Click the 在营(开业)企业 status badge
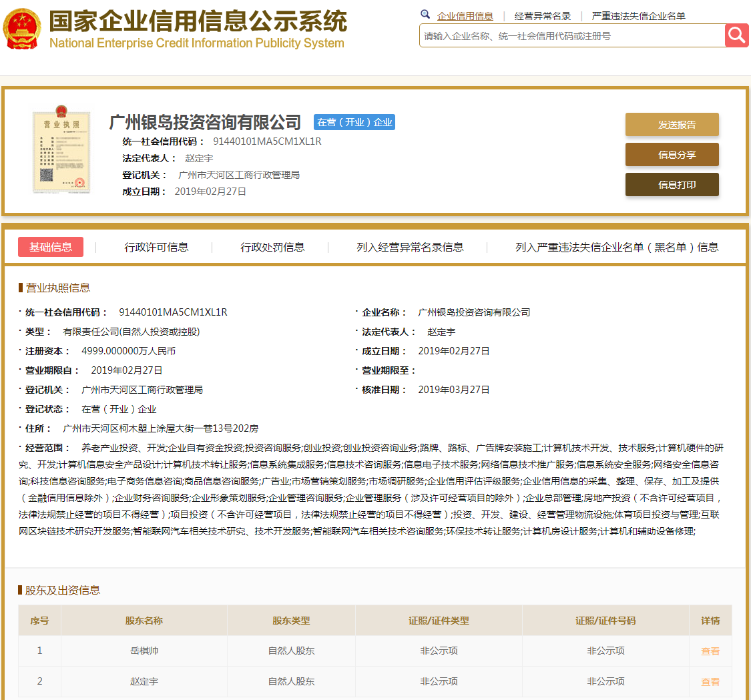Viewport: 751px width, 700px height. click(x=354, y=122)
